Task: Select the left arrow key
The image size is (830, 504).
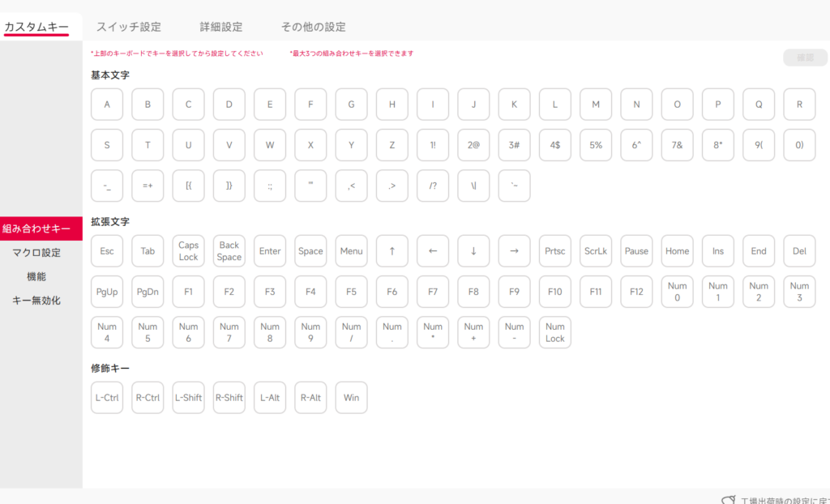Action: pyautogui.click(x=433, y=251)
